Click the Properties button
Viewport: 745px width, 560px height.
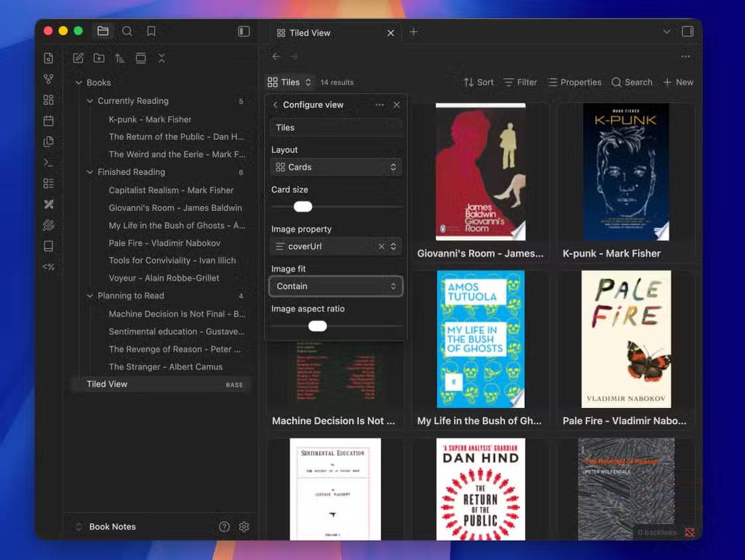[x=575, y=82]
